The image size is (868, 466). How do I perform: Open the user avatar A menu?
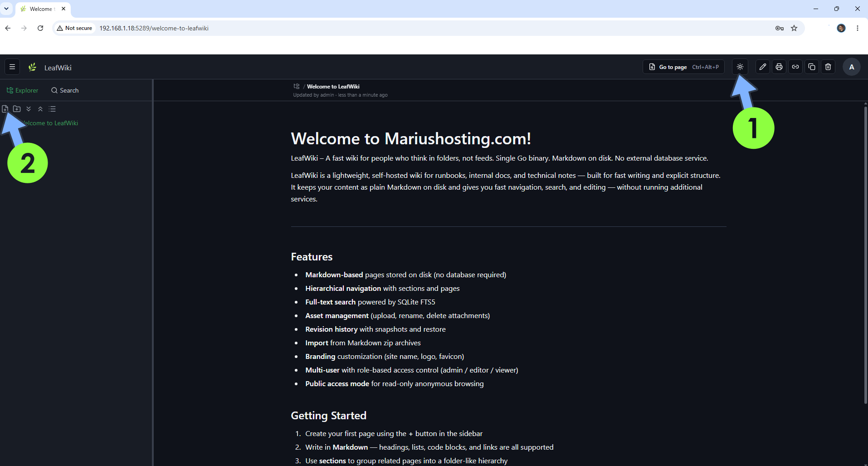coord(852,67)
